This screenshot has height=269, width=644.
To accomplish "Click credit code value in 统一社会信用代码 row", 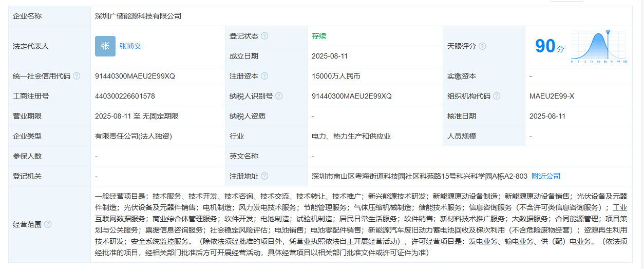I will pyautogui.click(x=135, y=76).
